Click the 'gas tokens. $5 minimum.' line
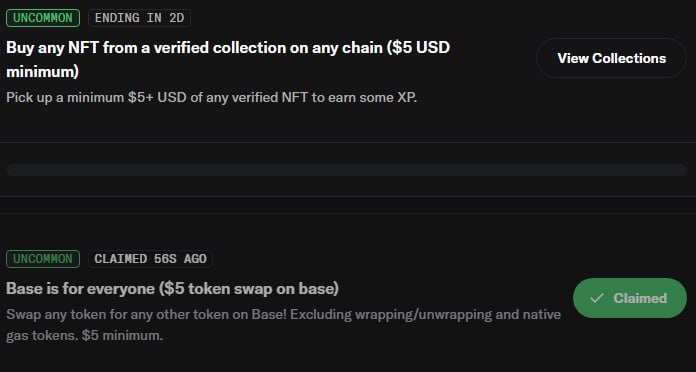The height and width of the screenshot is (372, 696). (85, 335)
